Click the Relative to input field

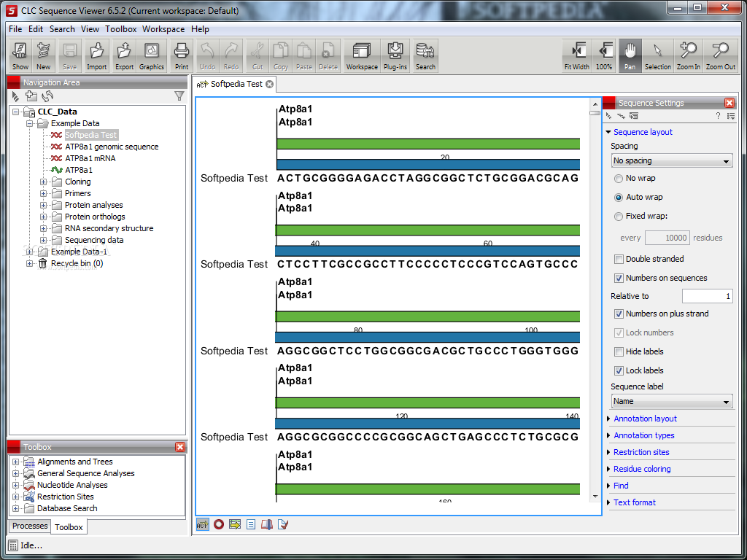[707, 296]
